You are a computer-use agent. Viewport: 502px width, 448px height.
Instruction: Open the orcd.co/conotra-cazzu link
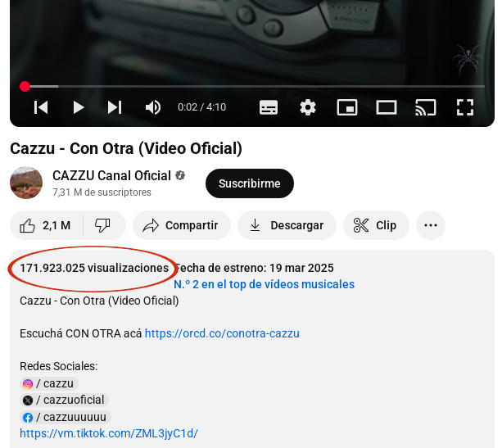click(x=222, y=333)
